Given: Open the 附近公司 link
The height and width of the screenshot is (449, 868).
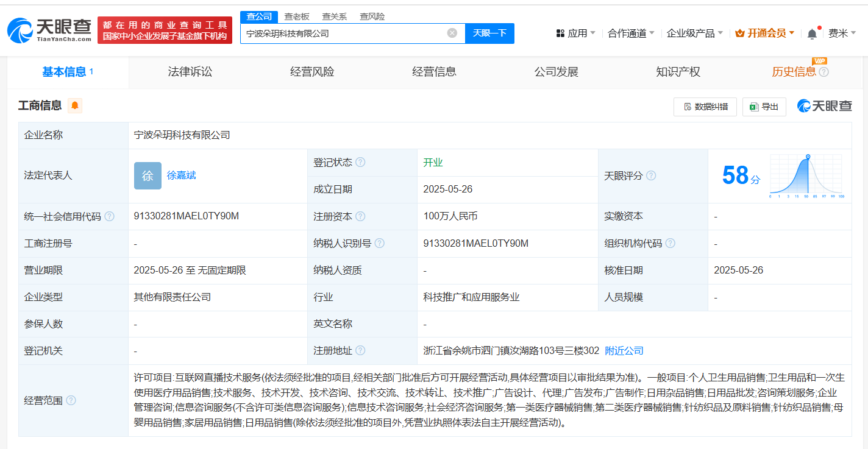Looking at the screenshot, I should [624, 350].
